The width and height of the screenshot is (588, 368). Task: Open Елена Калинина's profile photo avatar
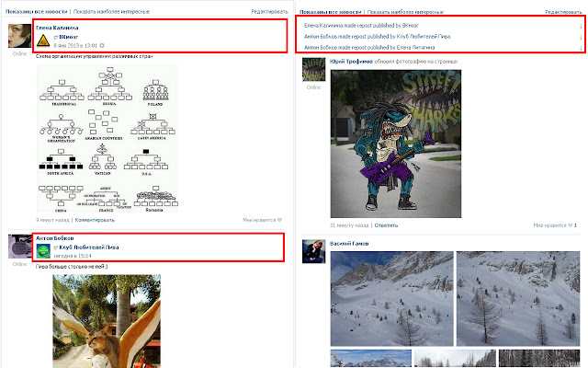pyautogui.click(x=19, y=36)
